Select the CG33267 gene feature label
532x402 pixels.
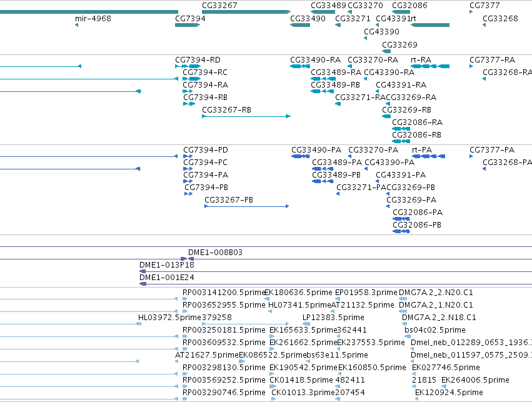coord(219,6)
